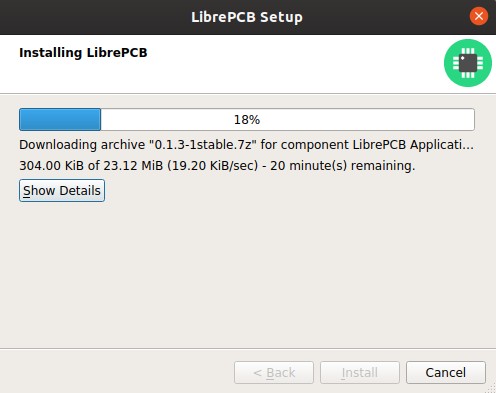Viewport: 496px width, 393px height.
Task: Click the greyed-out Back button
Action: [x=274, y=372]
